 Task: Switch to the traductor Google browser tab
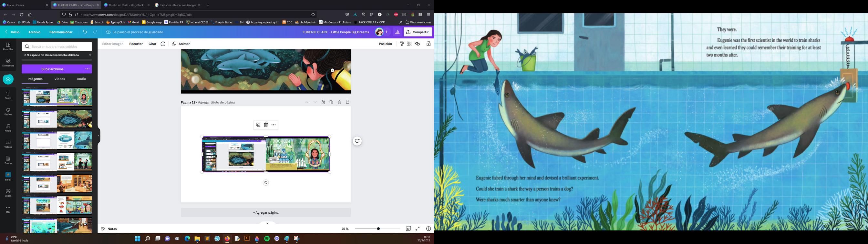coord(178,5)
